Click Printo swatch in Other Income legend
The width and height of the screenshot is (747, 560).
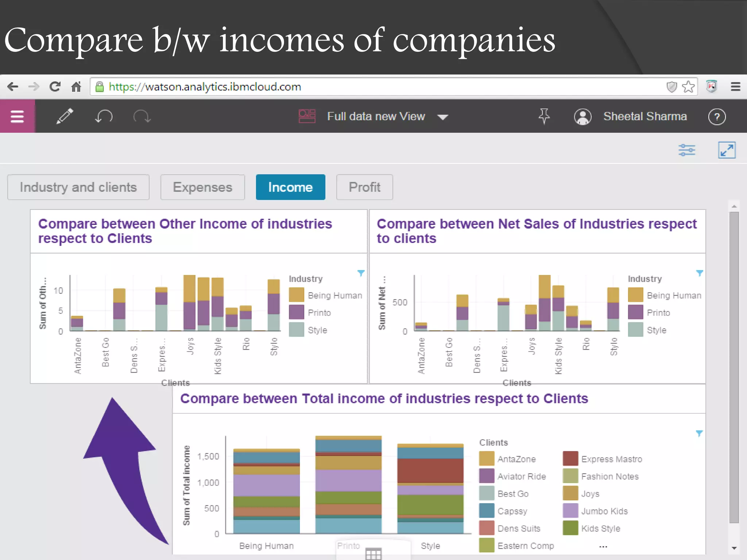coord(296,312)
